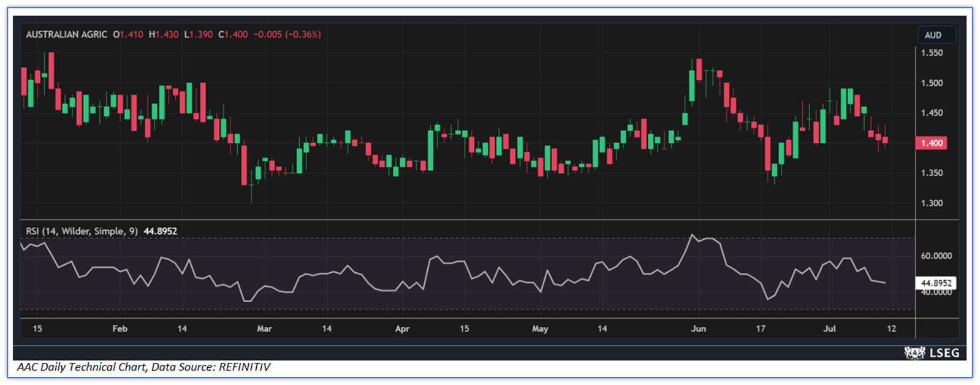980x385 pixels.
Task: Click the 1.300 price axis label
Action: (x=932, y=203)
